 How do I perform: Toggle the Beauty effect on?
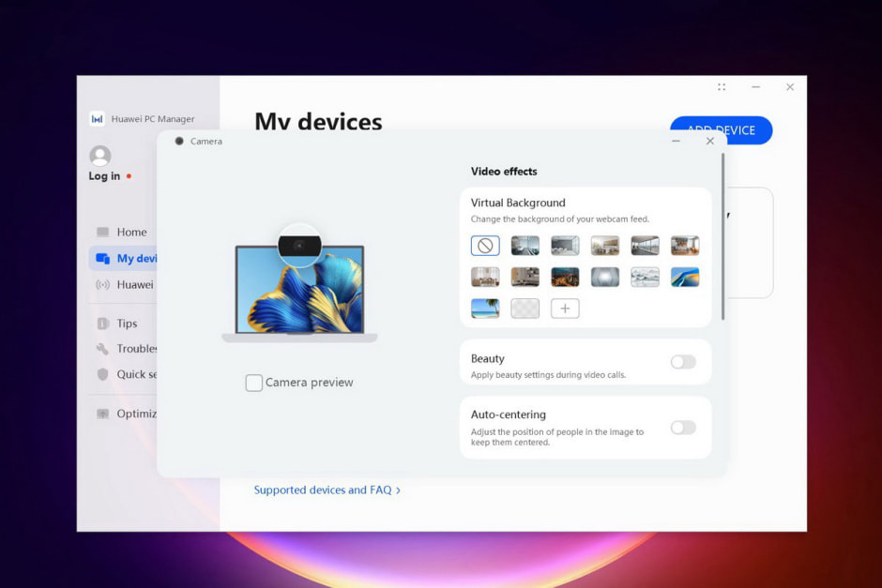coord(683,363)
